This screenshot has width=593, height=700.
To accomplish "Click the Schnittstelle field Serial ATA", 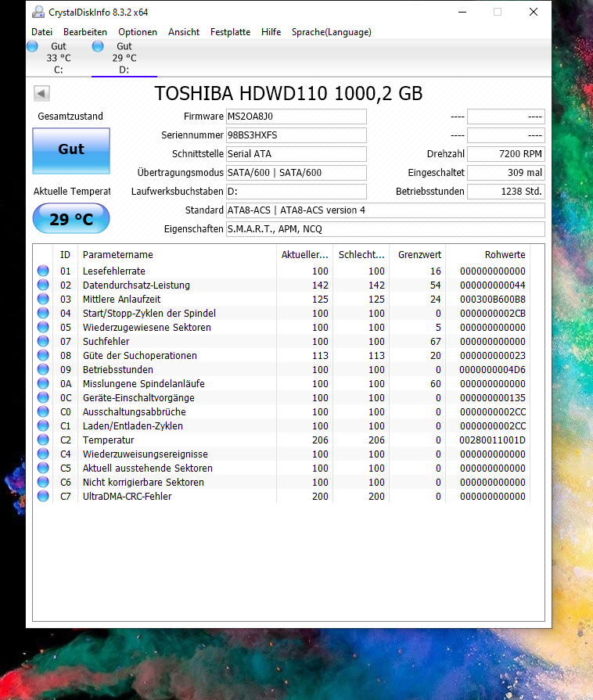I will [296, 154].
